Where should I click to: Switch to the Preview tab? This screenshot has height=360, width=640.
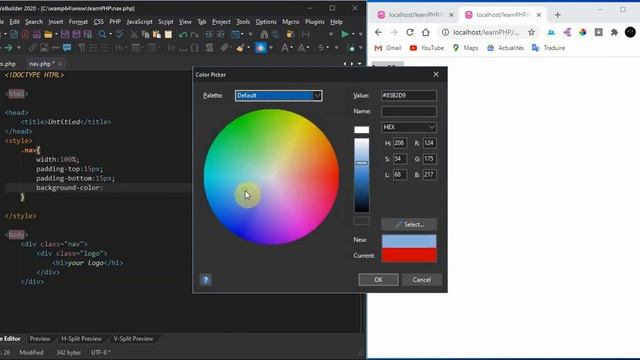point(40,339)
